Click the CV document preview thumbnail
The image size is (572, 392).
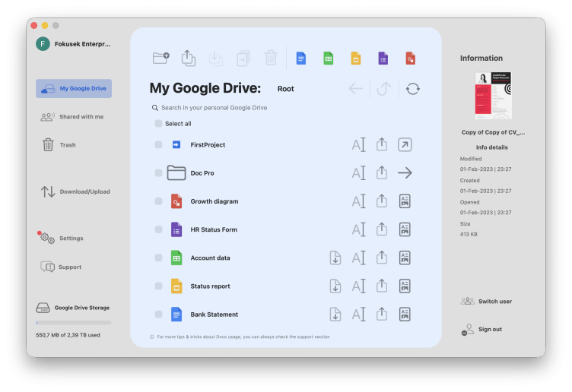point(493,96)
